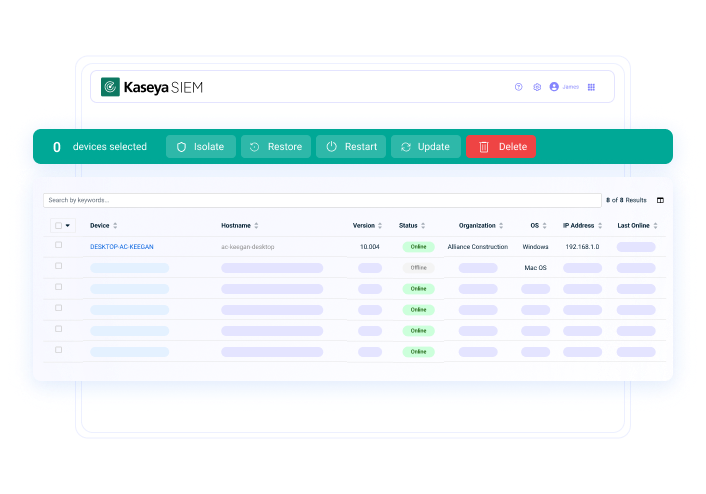The height and width of the screenshot is (494, 706).
Task: Open the help question mark icon
Action: [518, 87]
